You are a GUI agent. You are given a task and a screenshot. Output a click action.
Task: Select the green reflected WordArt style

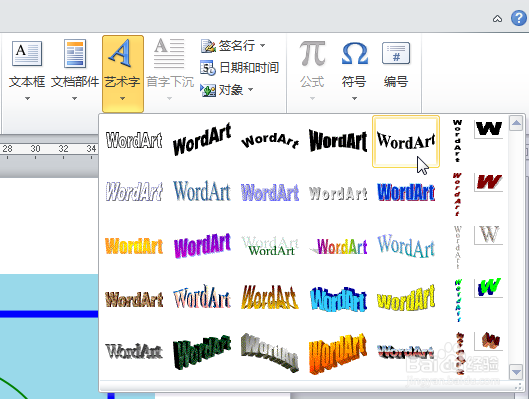click(270, 246)
